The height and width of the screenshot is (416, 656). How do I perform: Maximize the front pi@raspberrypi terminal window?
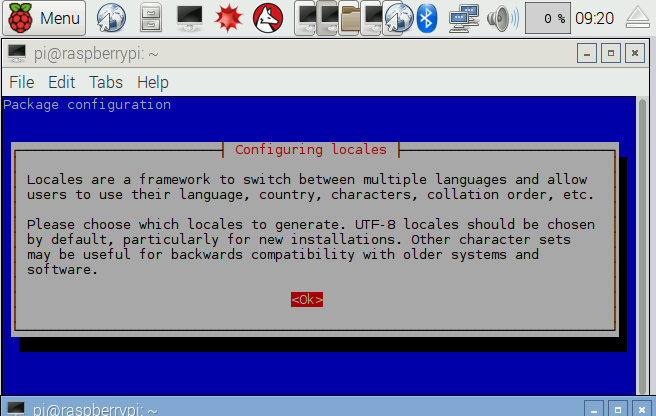click(x=611, y=53)
